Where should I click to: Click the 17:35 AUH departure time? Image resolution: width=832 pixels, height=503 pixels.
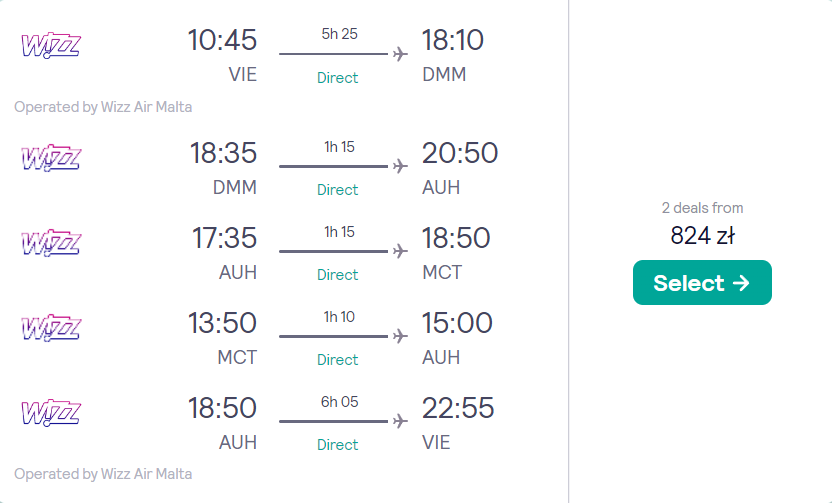(224, 238)
